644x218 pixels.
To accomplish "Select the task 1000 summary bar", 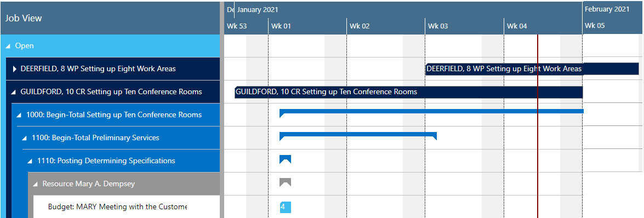I will pos(431,112).
